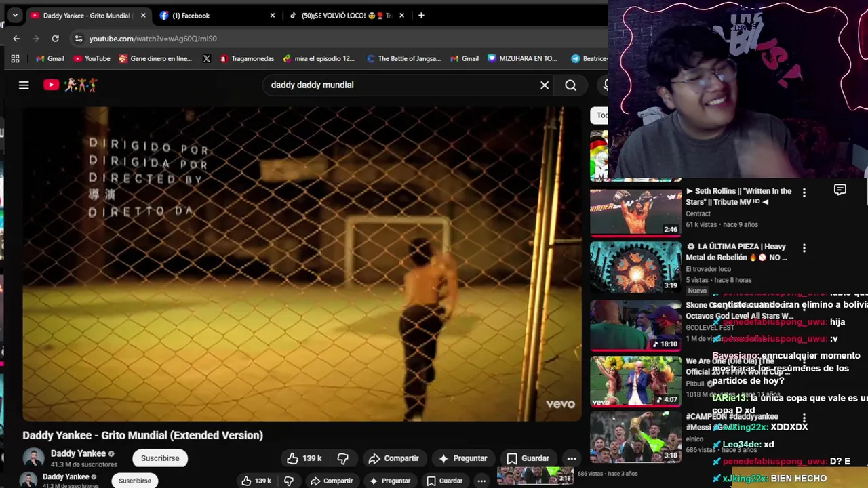Open the #CAMPEON 3:18 Messi thumbnail
The image size is (868, 488).
(x=635, y=437)
